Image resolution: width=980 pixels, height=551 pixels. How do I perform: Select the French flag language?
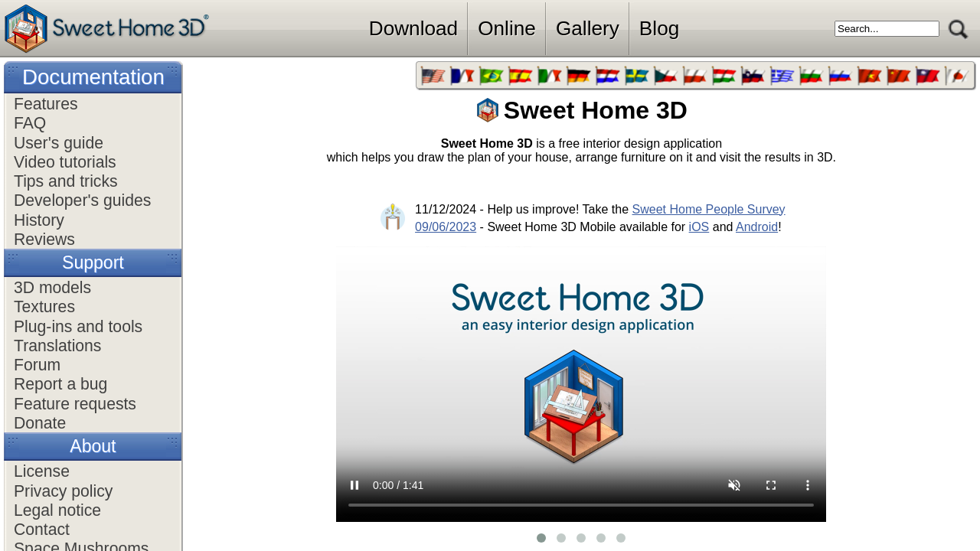(462, 76)
